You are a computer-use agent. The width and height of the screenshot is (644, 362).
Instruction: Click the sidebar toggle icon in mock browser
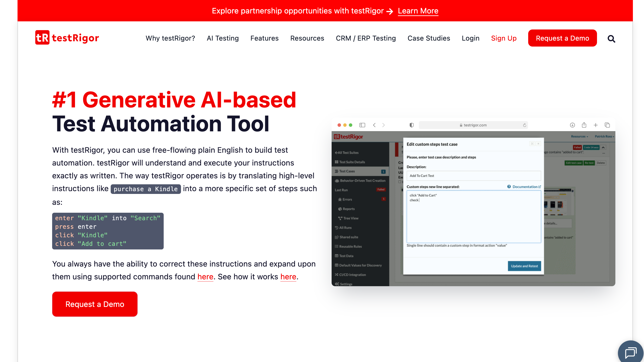click(x=362, y=125)
